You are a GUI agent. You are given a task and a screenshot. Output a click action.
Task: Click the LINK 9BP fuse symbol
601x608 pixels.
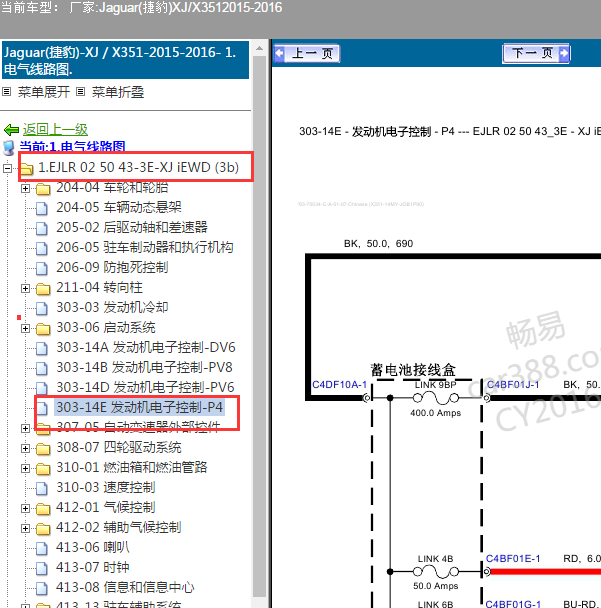435,398
